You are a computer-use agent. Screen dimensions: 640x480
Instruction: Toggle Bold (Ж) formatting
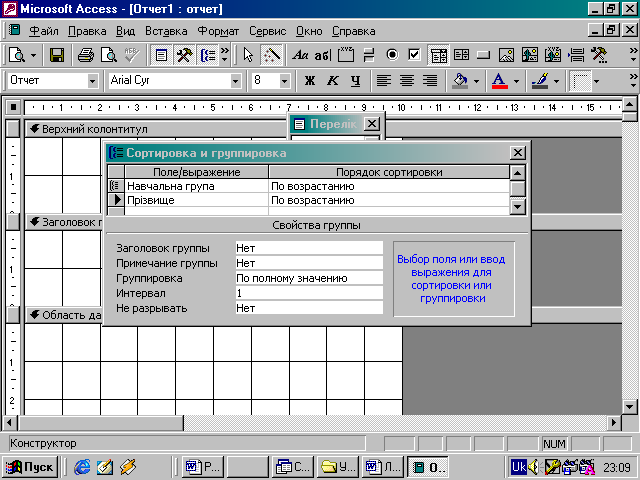tap(310, 80)
